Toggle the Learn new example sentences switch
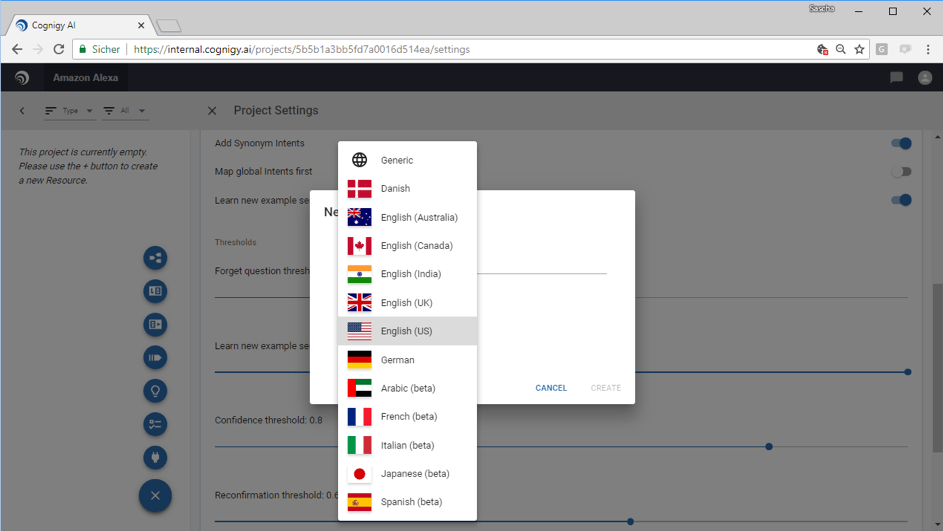The height and width of the screenshot is (531, 943). click(901, 200)
